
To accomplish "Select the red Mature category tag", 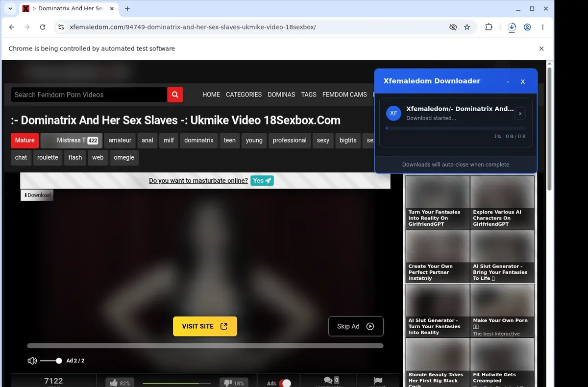I will pyautogui.click(x=24, y=140).
